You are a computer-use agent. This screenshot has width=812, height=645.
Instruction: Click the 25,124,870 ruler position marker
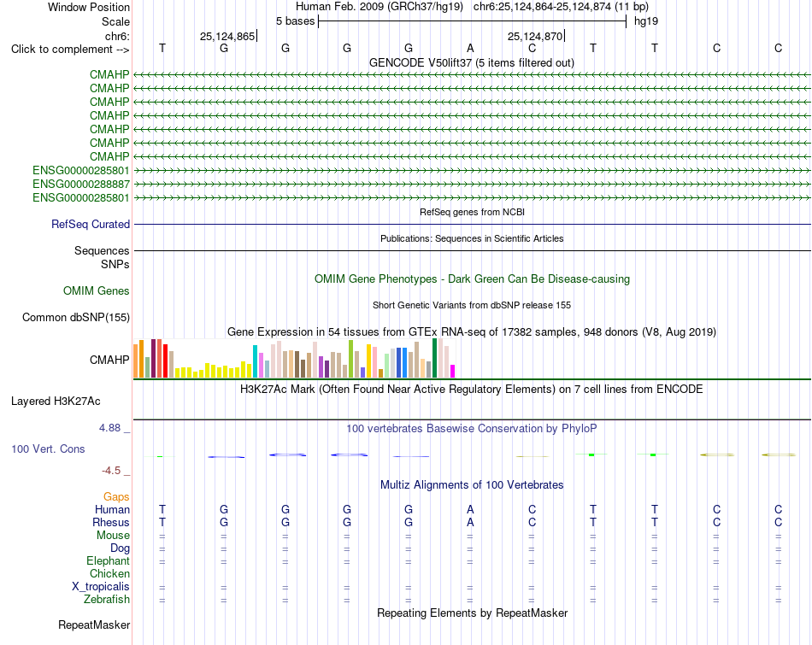click(535, 36)
